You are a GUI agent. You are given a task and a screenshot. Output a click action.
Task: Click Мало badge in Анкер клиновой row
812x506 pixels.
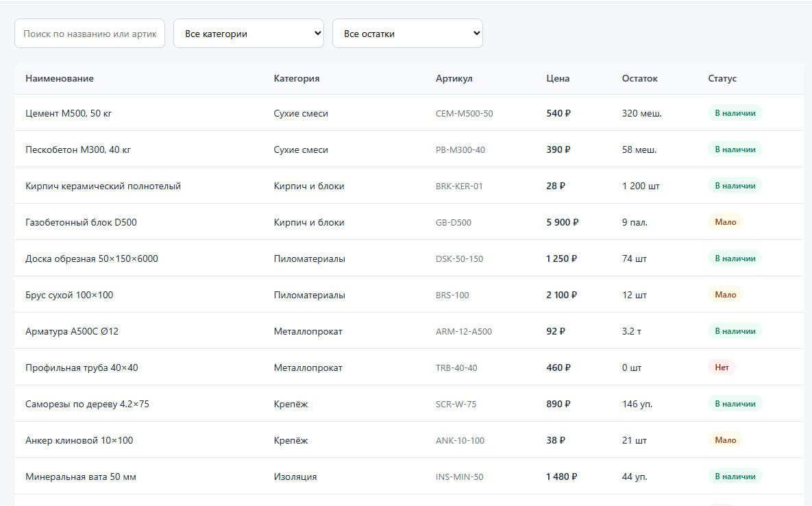click(x=726, y=439)
